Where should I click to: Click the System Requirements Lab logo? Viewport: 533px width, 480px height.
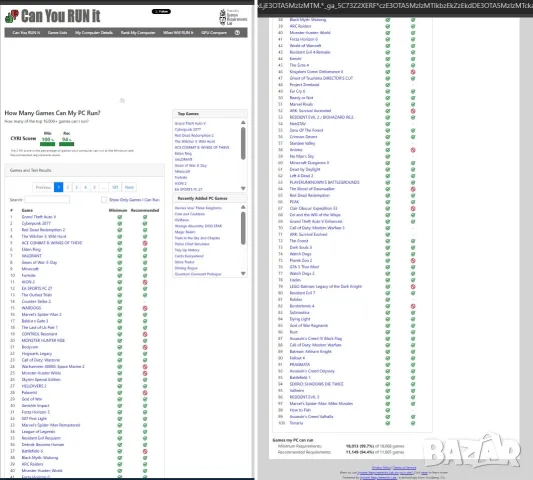click(233, 17)
